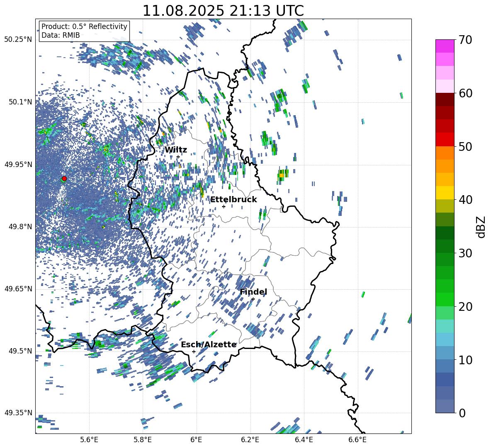This screenshot has width=491, height=448.
Task: Click the "Wiltz" city label
Action: pos(176,150)
